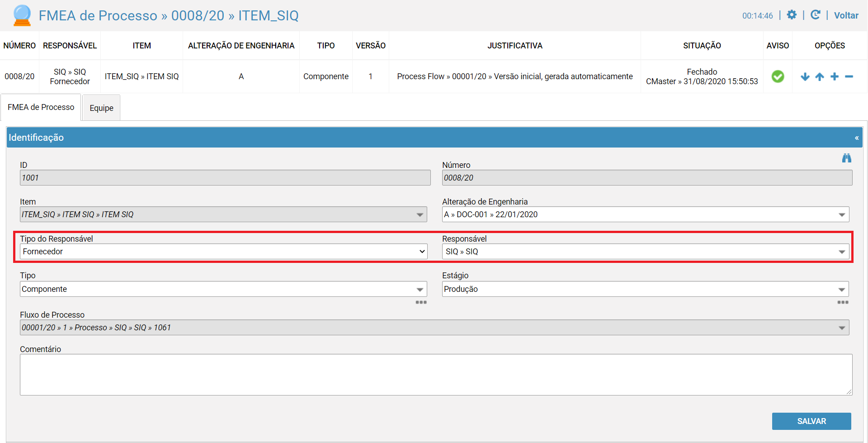868x443 pixels.
Task: Click the settings gear icon in header
Action: click(792, 15)
